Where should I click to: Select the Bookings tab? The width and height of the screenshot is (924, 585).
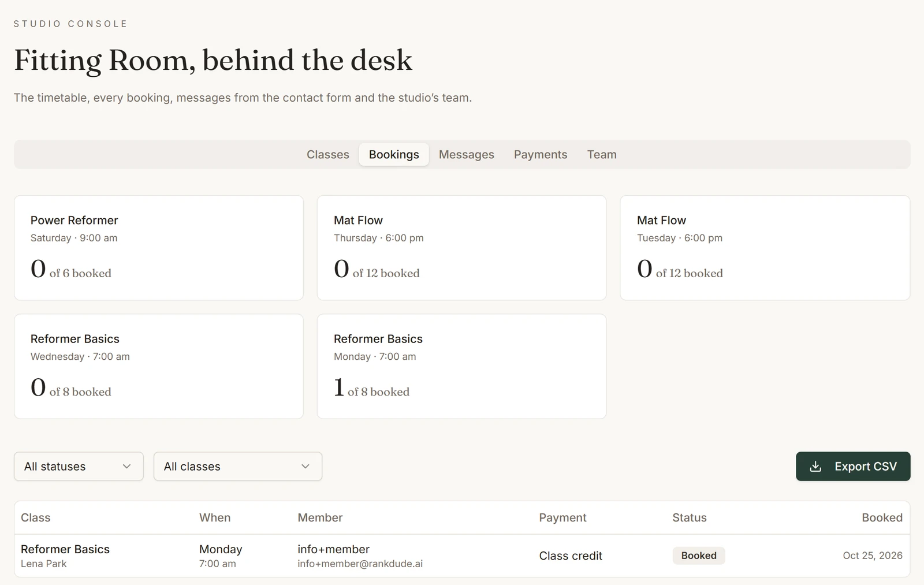coord(394,154)
